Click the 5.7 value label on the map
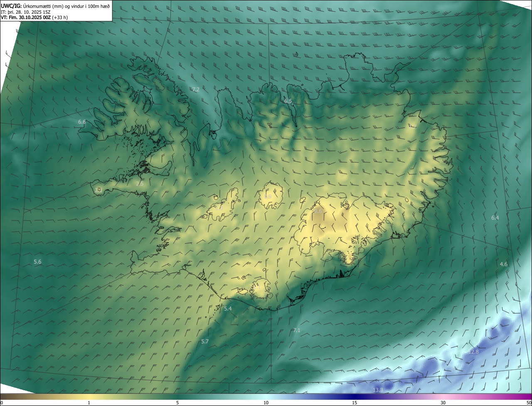The width and height of the screenshot is (532, 406). 205,342
